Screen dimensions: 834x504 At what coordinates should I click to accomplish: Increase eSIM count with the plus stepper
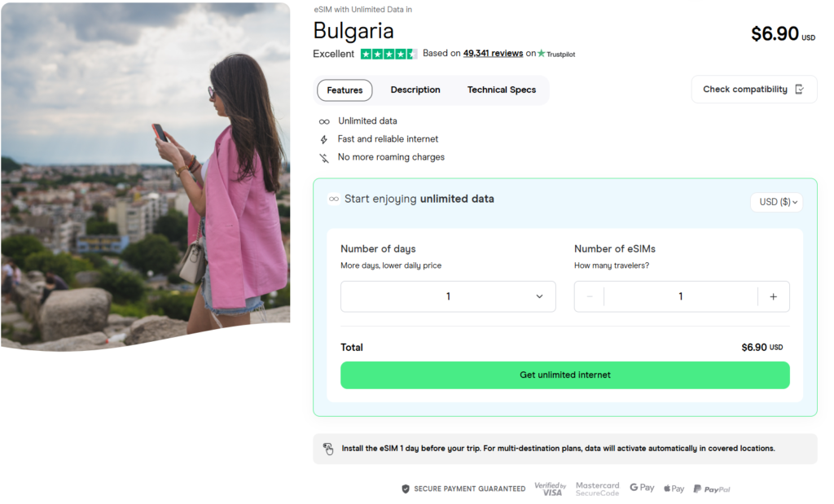(774, 296)
